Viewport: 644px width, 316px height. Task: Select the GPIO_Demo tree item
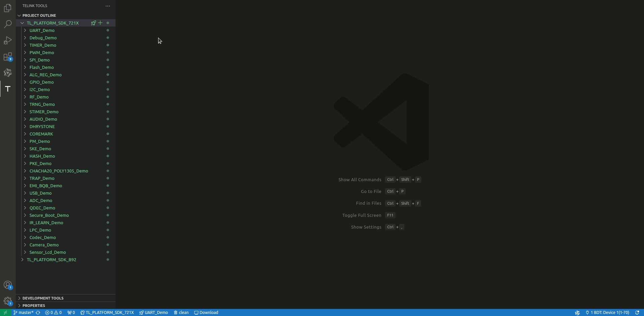[42, 82]
